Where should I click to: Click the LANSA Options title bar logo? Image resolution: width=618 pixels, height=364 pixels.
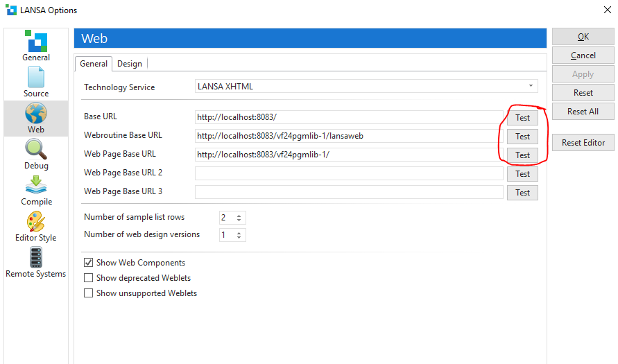[x=11, y=10]
